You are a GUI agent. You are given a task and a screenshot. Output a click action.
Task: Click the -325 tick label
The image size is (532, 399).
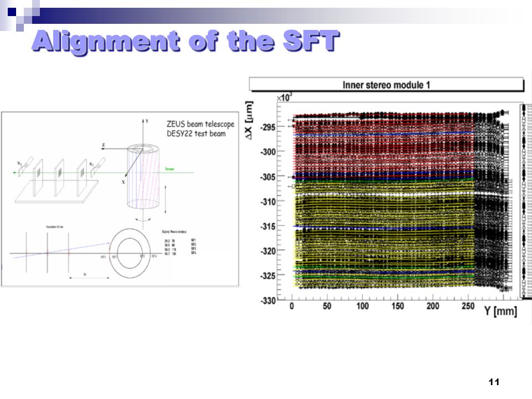(x=268, y=276)
